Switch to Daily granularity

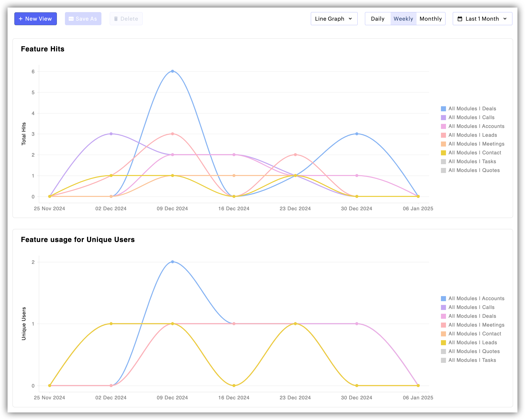(x=378, y=19)
